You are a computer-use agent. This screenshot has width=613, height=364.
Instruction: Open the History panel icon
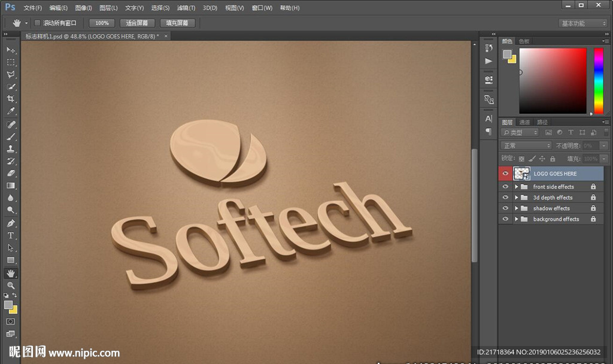[488, 48]
